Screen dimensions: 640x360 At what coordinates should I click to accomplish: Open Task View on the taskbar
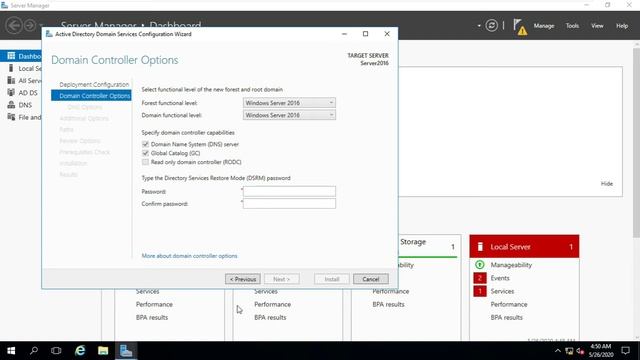(x=56, y=351)
